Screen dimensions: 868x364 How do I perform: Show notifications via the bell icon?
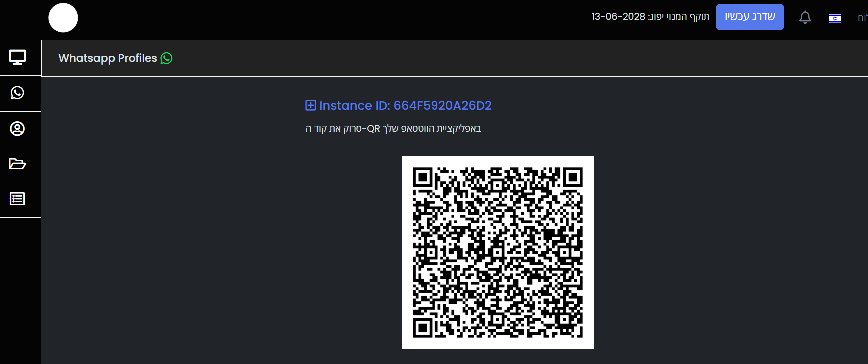tap(805, 17)
